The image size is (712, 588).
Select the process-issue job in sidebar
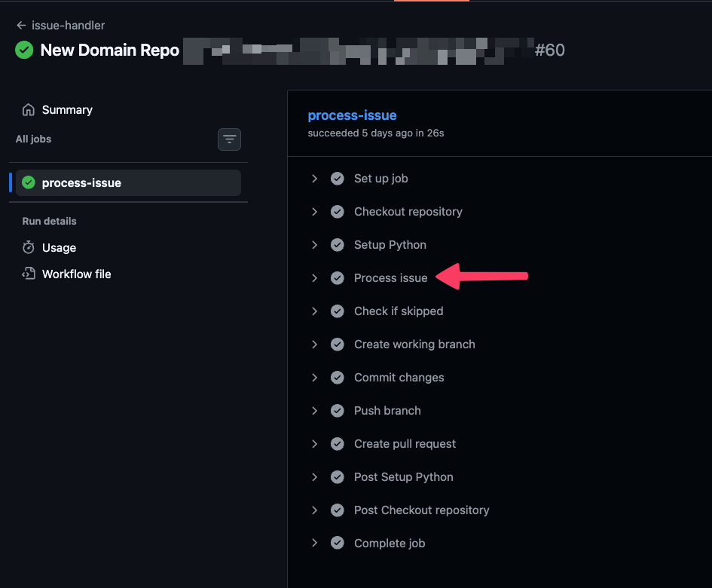pyautogui.click(x=81, y=182)
